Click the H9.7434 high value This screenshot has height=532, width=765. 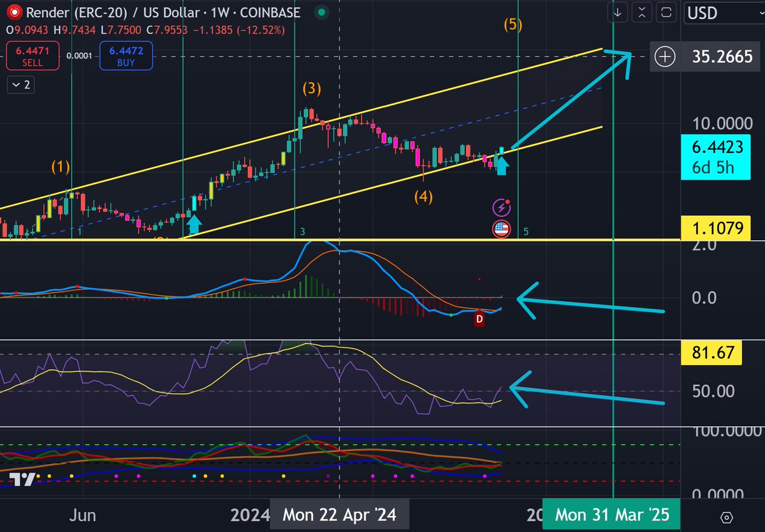coord(74,30)
